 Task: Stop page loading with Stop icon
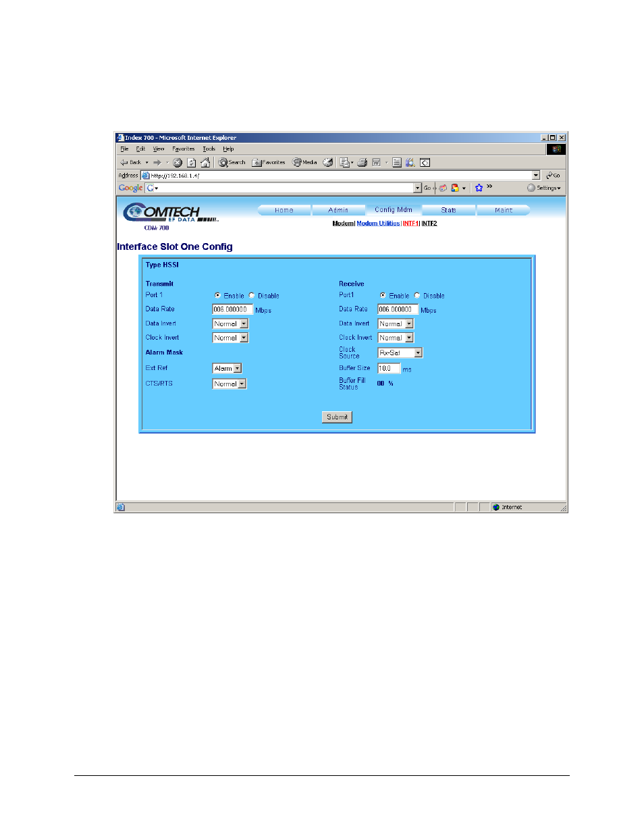[178, 163]
